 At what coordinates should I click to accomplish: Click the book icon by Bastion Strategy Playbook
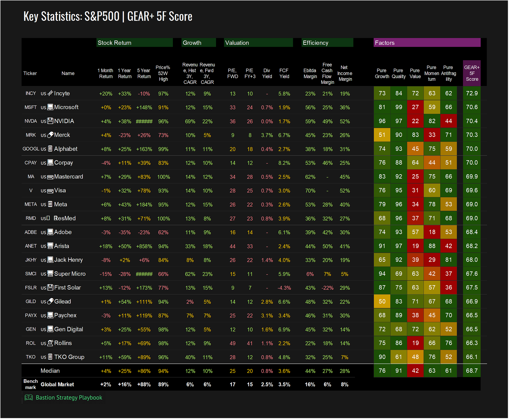tap(29, 398)
